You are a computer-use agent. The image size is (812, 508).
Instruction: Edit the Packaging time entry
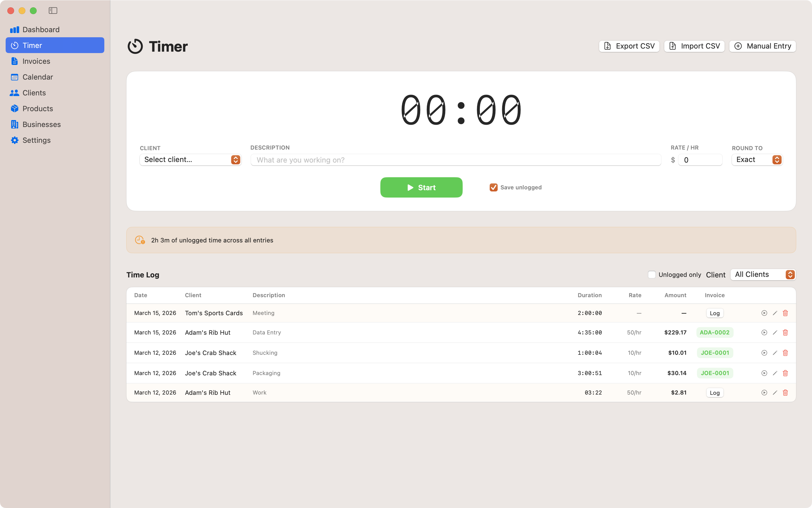tap(775, 373)
